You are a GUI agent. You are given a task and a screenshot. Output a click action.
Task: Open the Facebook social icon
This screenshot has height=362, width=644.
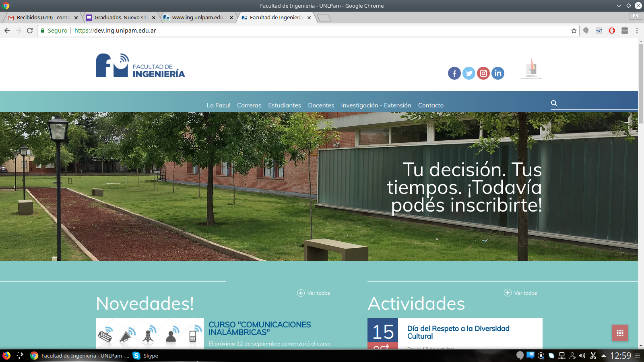coord(454,73)
